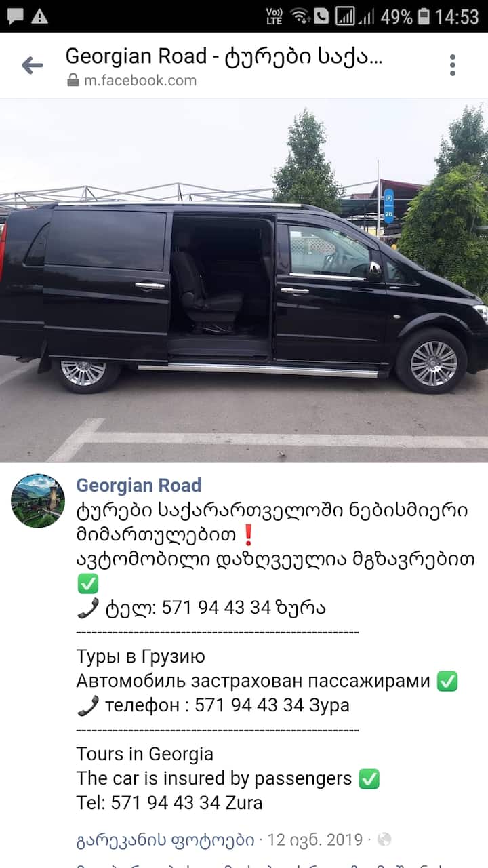Tap the 12 ივნ. 2019 post date
Screen dimensions: 488x868
[x=315, y=840]
